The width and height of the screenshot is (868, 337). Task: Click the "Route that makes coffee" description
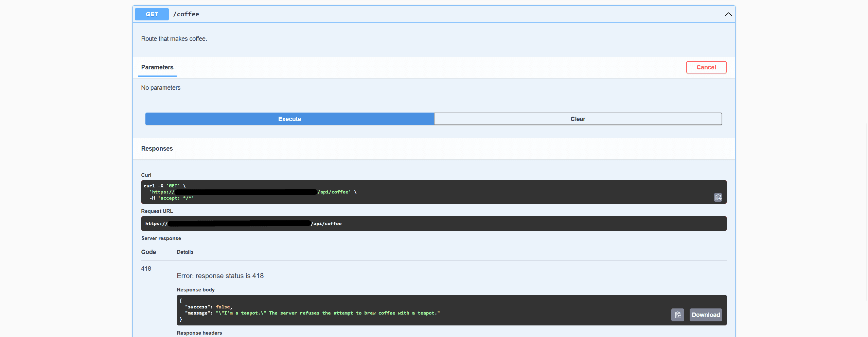pos(174,39)
